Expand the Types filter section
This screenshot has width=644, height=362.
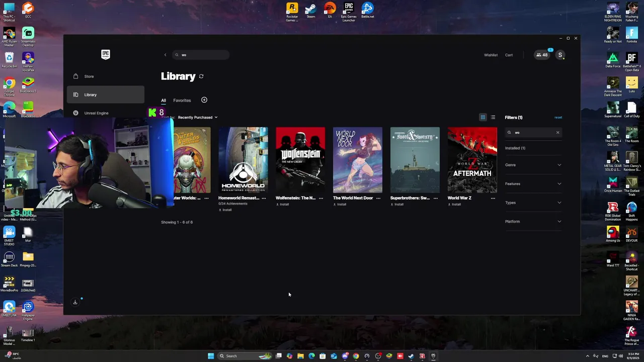(x=533, y=203)
